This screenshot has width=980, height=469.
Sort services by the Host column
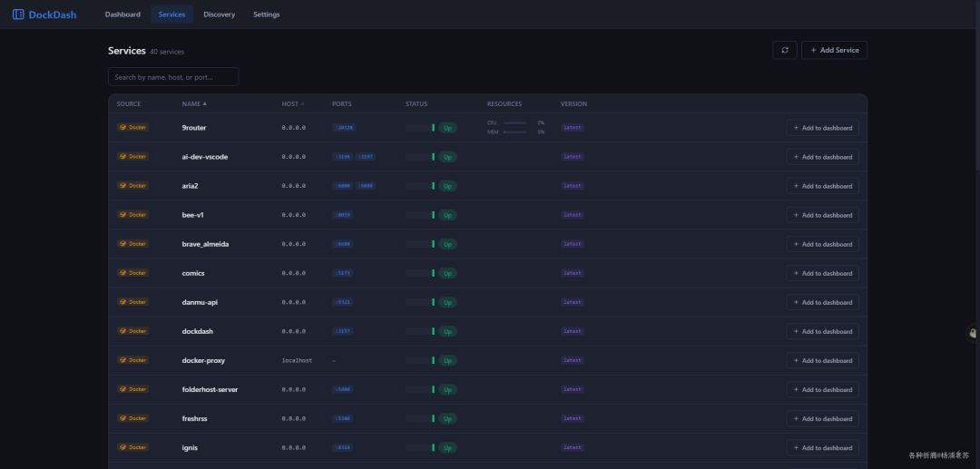click(x=293, y=103)
